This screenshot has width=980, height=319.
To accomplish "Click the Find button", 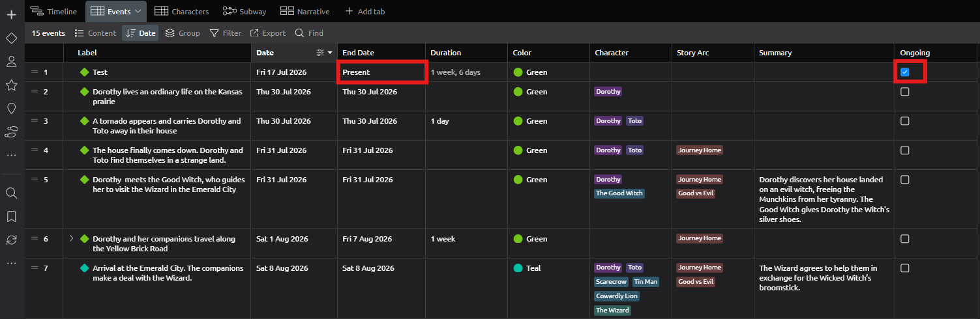I will pos(309,33).
